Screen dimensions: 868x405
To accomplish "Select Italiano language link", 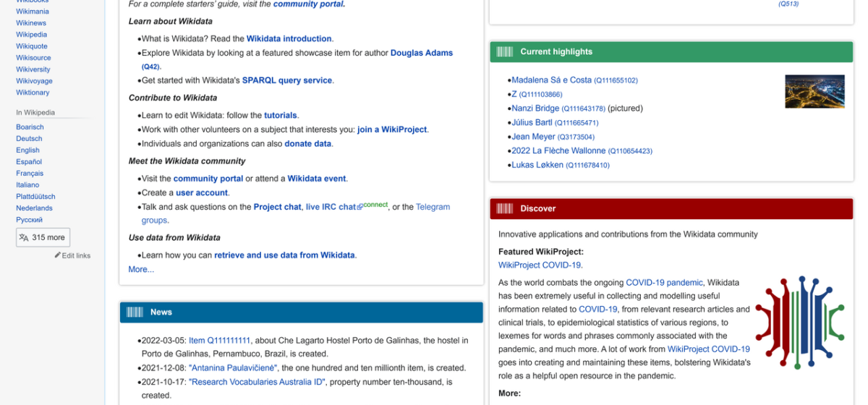I will [x=27, y=185].
